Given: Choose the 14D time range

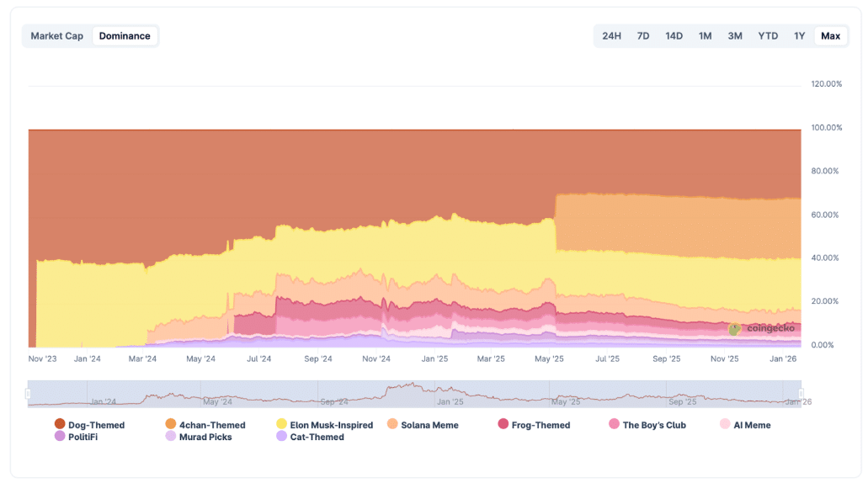Looking at the screenshot, I should (674, 36).
